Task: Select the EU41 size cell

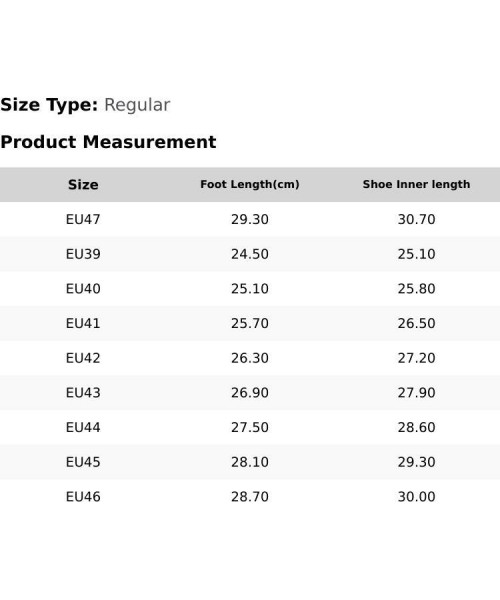Action: pos(83,323)
